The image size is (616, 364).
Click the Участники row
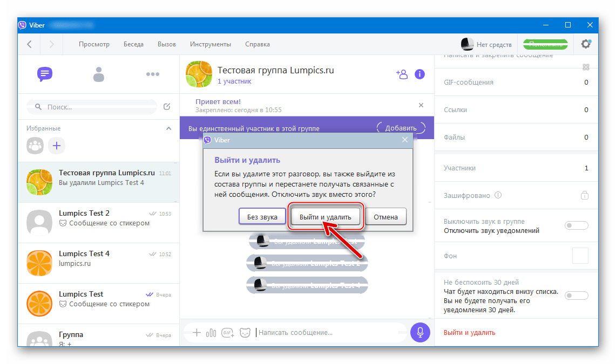[516, 168]
